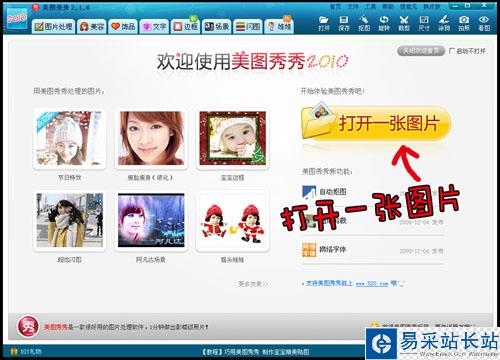Switch to the 美容 tab

pyautogui.click(x=92, y=26)
